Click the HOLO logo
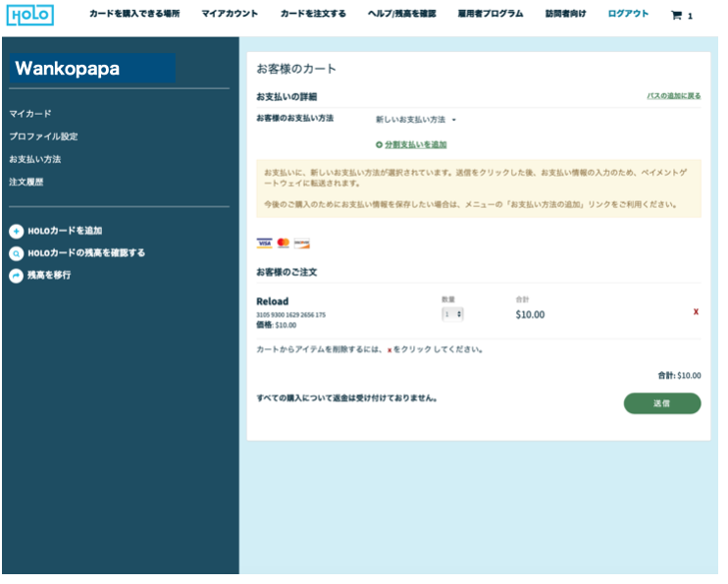 (x=30, y=15)
